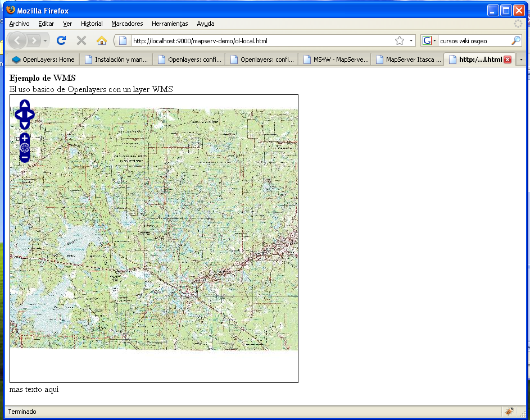Zoom to full extent with the globe icon
The width and height of the screenshot is (530, 420).
[25, 148]
